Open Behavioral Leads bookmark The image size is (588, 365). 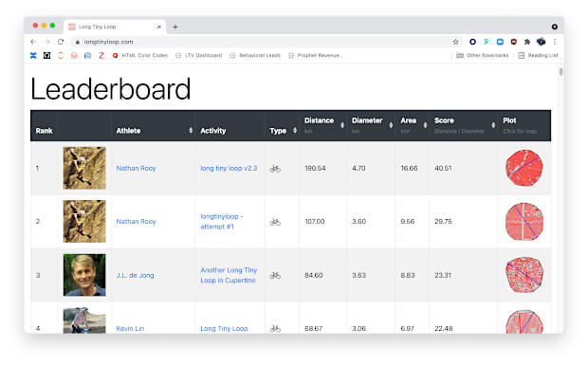click(255, 55)
